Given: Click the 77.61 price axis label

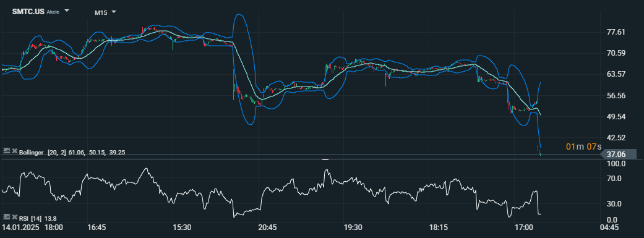Looking at the screenshot, I should click(616, 32).
